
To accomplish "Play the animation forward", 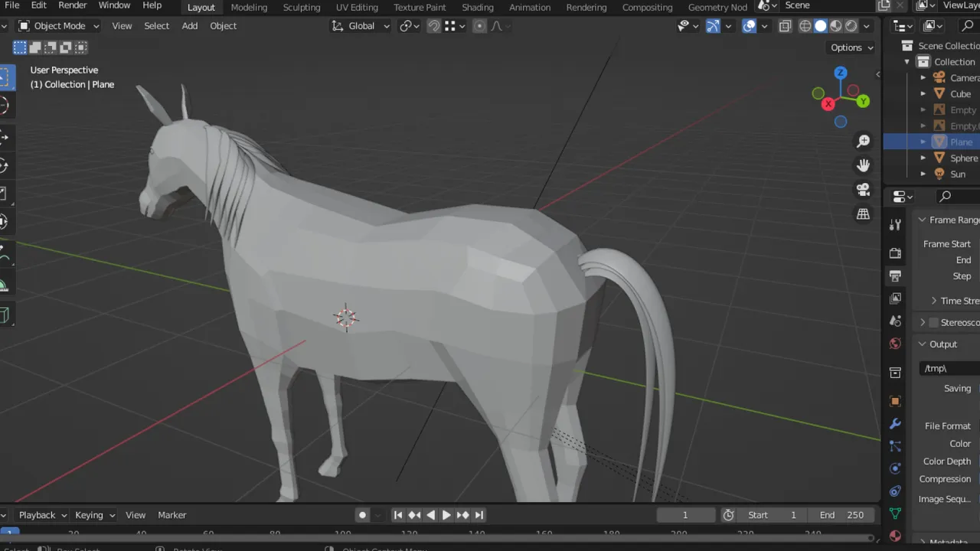I will 446,515.
